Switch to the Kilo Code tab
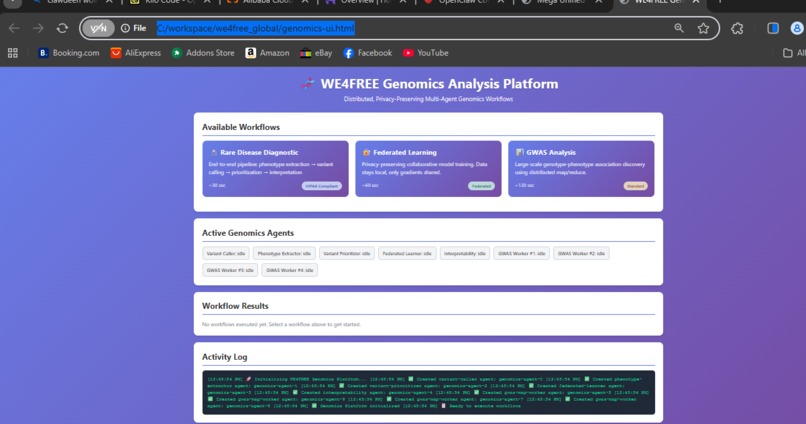This screenshot has height=424, width=806. click(x=170, y=3)
